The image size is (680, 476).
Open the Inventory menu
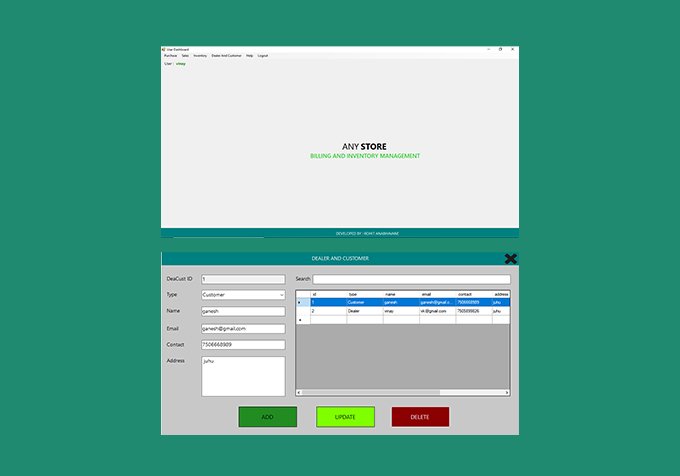tap(200, 56)
